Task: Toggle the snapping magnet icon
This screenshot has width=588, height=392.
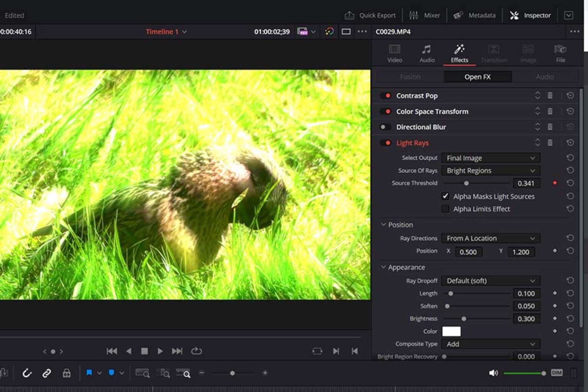Action: [26, 373]
